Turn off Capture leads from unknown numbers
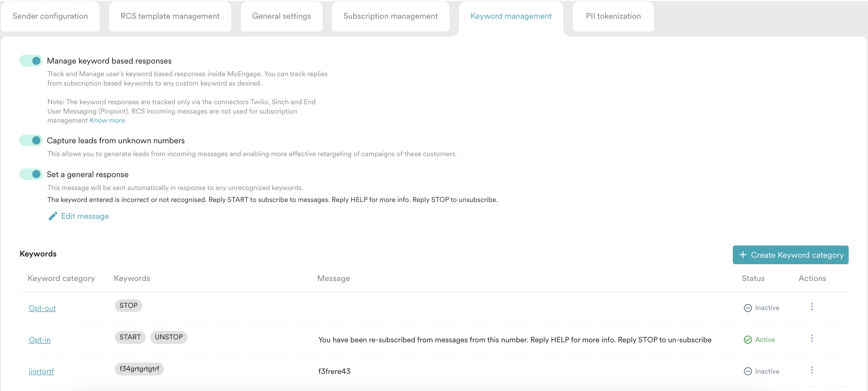This screenshot has height=391, width=868. (30, 140)
